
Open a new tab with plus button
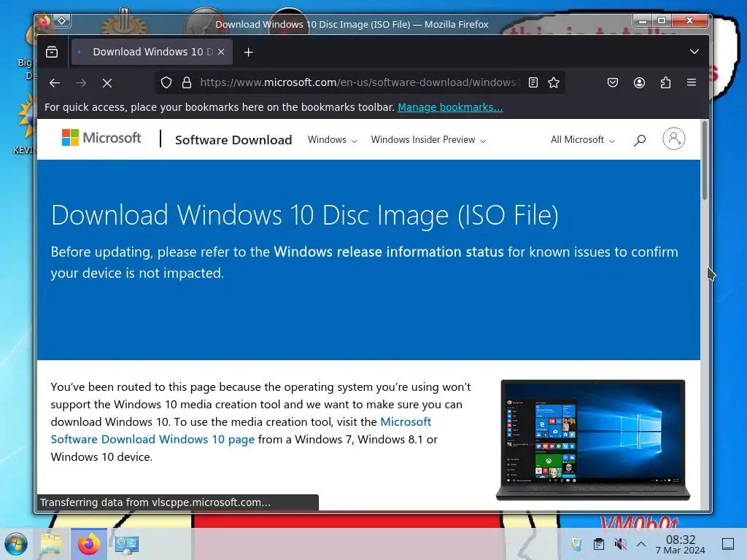pos(248,52)
